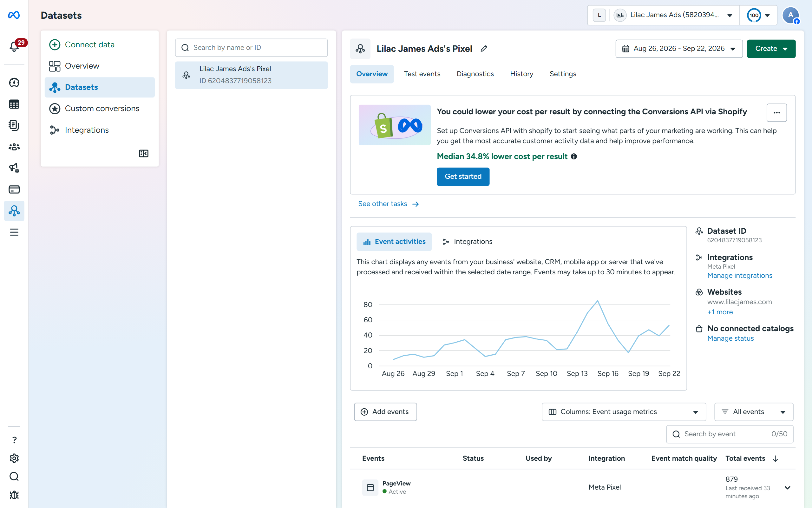This screenshot has height=508, width=812.
Task: Click +1 more websites link
Action: (720, 312)
